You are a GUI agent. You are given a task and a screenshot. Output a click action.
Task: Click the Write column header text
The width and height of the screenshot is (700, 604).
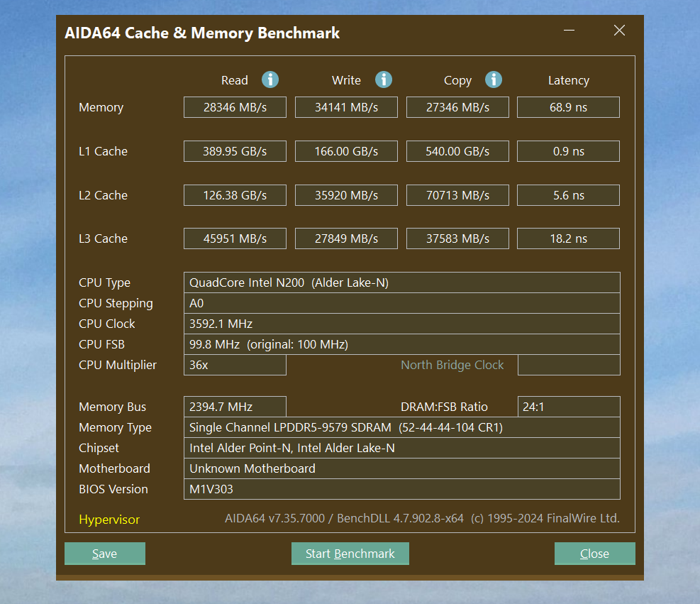346,80
